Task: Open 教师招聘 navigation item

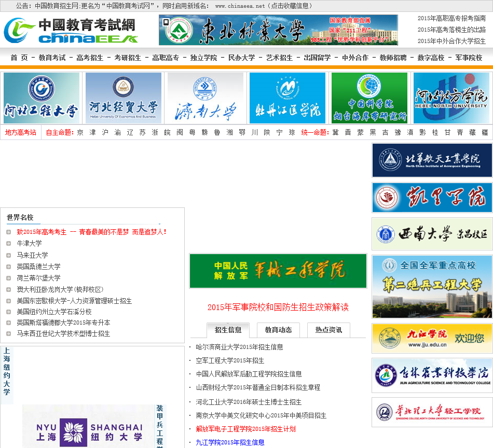Action: point(393,58)
